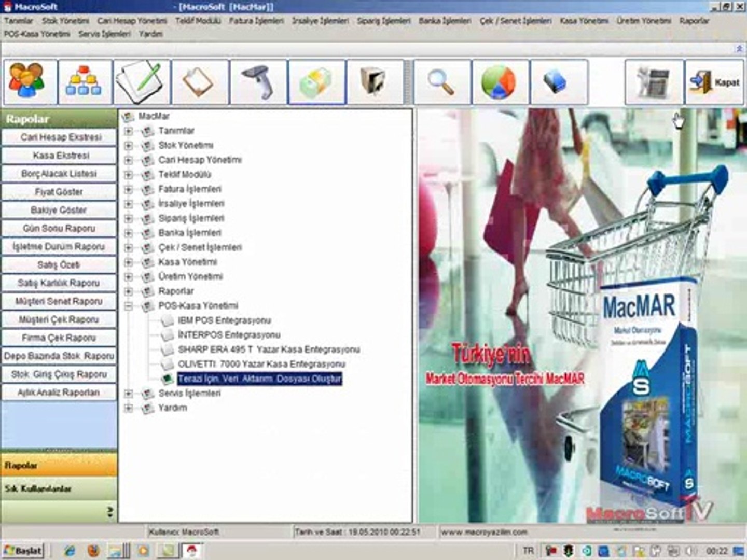747x560 pixels.
Task: Expand the Stok Yönetimi tree node
Action: pos(128,146)
